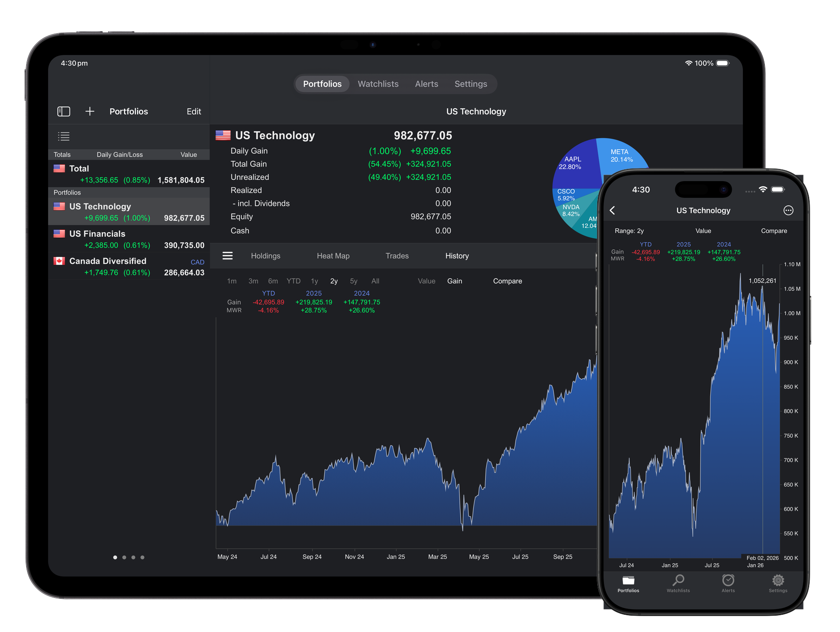Open the Trades tab
840x632 pixels.
[397, 256]
